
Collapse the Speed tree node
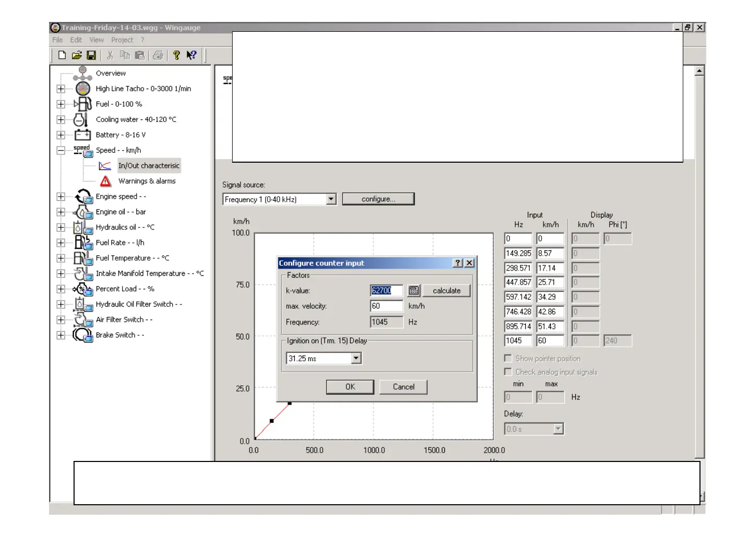click(x=61, y=150)
